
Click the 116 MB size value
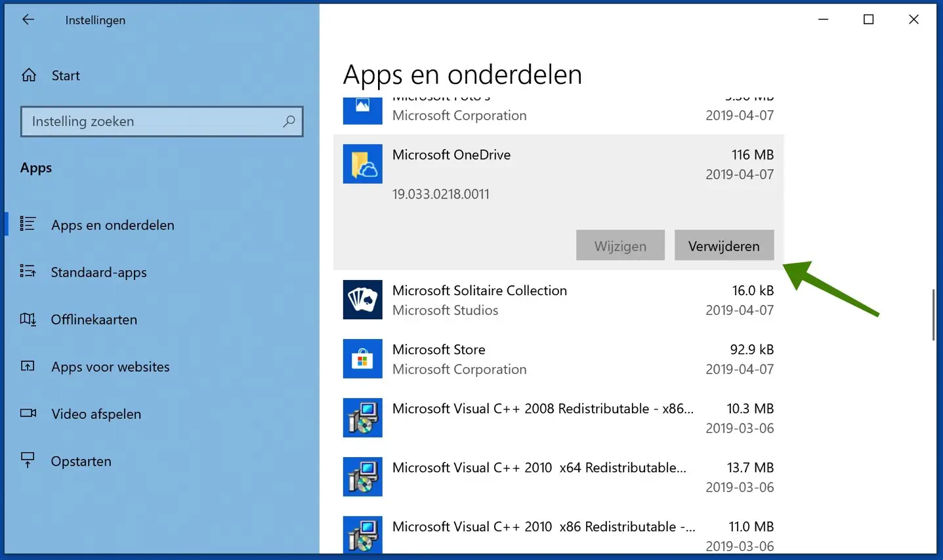(753, 155)
